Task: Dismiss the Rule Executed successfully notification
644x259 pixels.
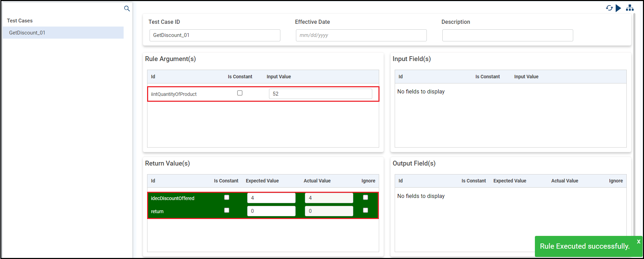Action: [638, 241]
